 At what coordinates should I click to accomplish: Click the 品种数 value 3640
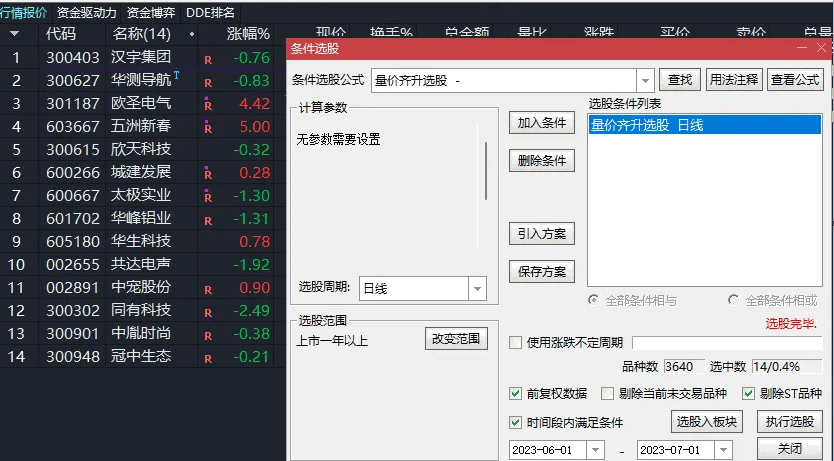click(684, 367)
